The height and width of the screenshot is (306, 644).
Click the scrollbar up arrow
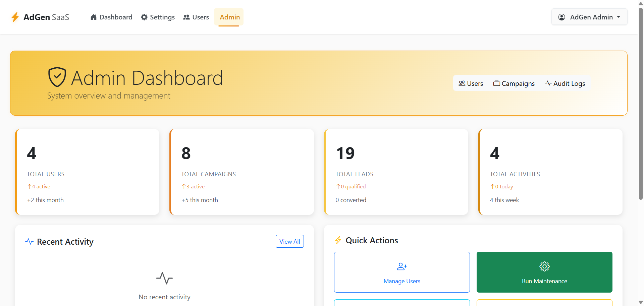point(641,3)
